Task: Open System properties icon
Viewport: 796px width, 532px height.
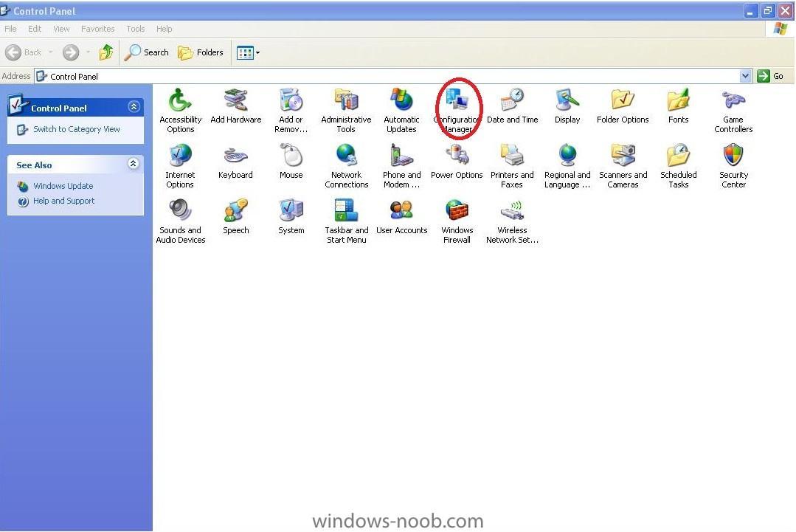Action: 291,217
